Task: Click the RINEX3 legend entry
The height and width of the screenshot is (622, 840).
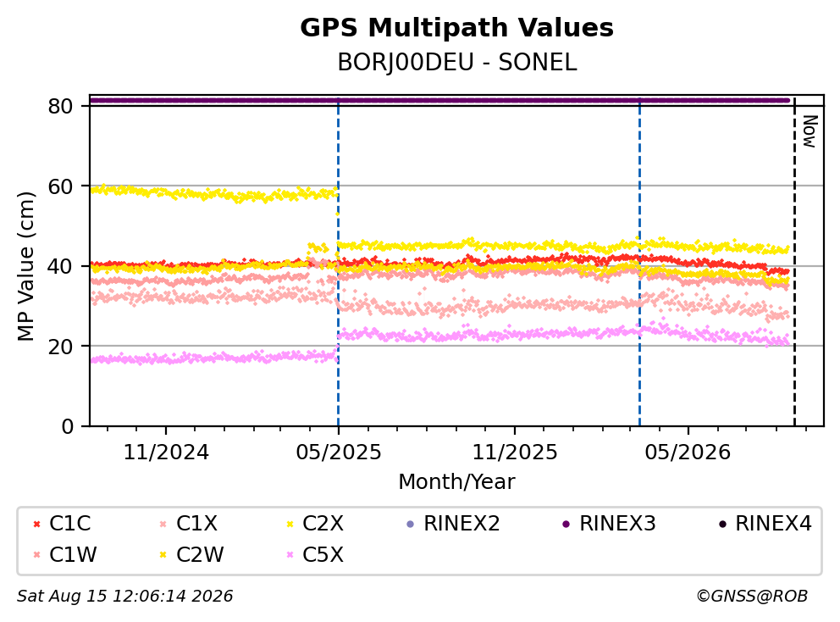Action: tap(609, 524)
